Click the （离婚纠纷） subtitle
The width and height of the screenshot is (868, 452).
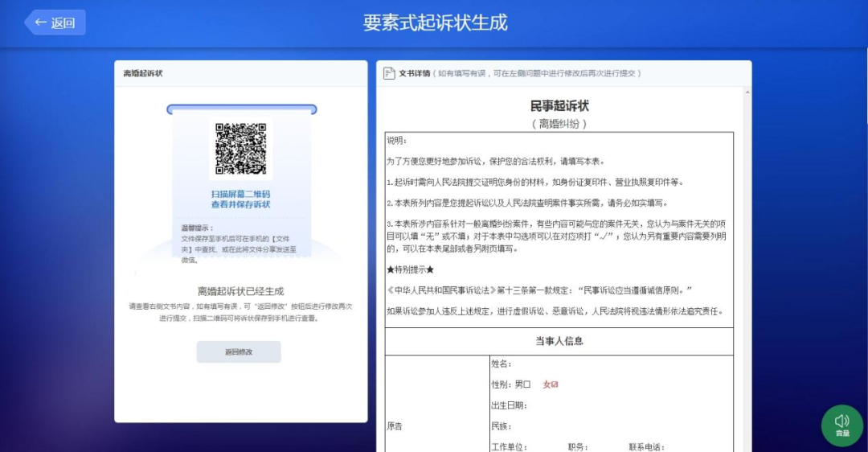(559, 124)
